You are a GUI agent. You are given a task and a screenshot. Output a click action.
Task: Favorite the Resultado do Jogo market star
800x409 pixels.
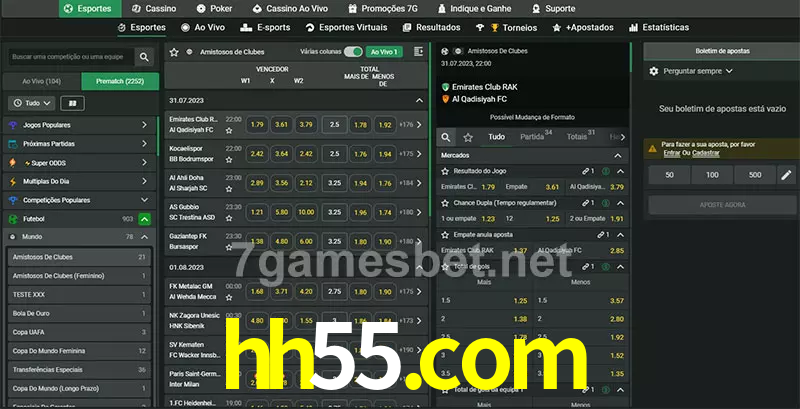[445, 171]
